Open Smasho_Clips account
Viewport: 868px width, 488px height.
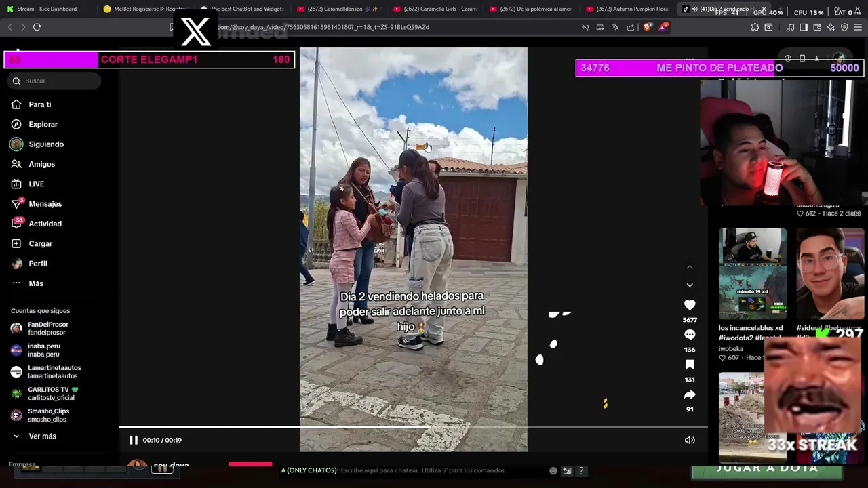(x=48, y=415)
